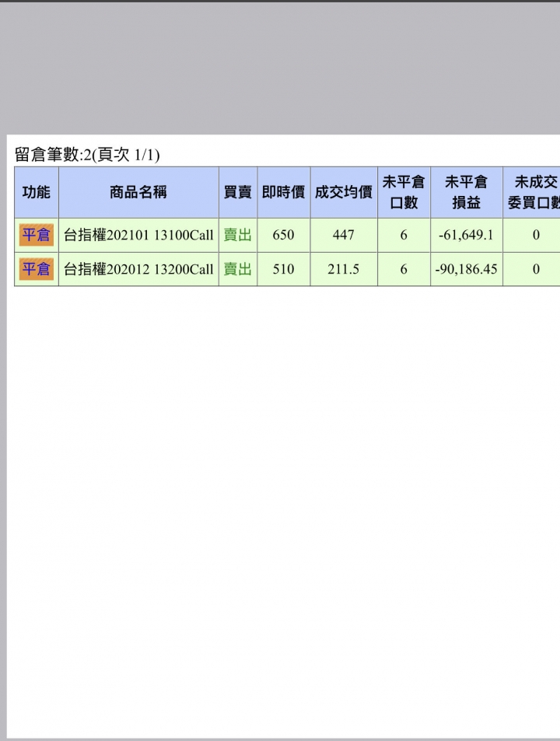Click pending buy count 0 for 13200Call
The height and width of the screenshot is (741, 560).
(536, 269)
